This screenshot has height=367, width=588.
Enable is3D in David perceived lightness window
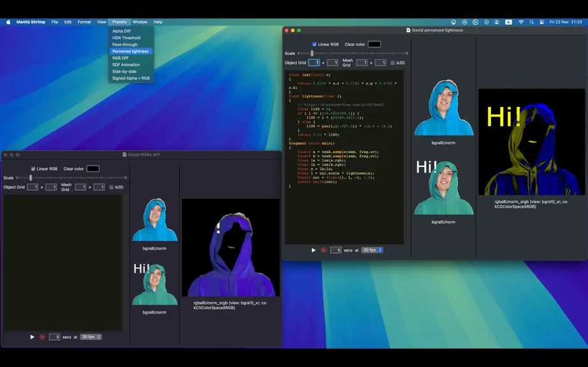coord(393,63)
